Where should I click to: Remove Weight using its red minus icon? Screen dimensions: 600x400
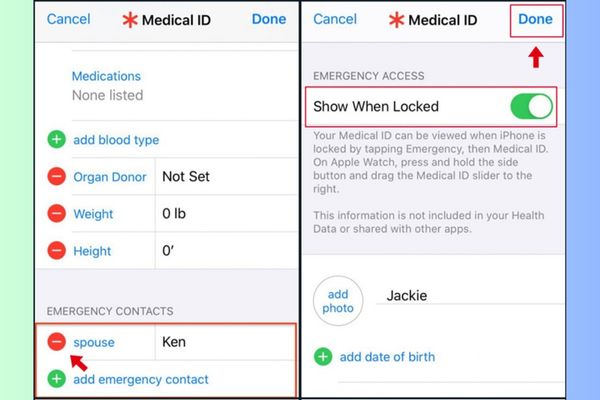(x=56, y=214)
